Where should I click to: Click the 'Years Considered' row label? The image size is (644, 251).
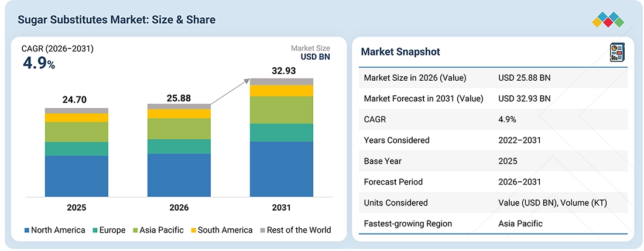tap(397, 140)
